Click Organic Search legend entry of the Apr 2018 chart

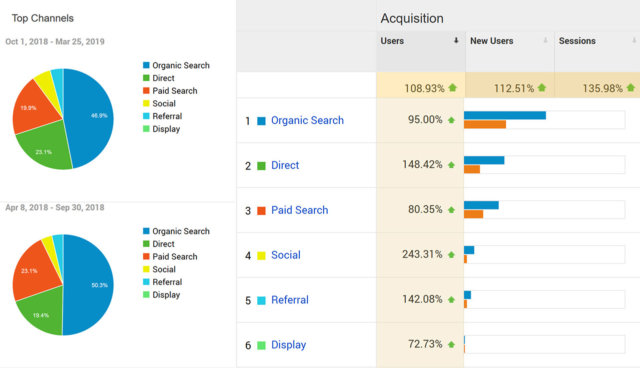pyautogui.click(x=176, y=231)
